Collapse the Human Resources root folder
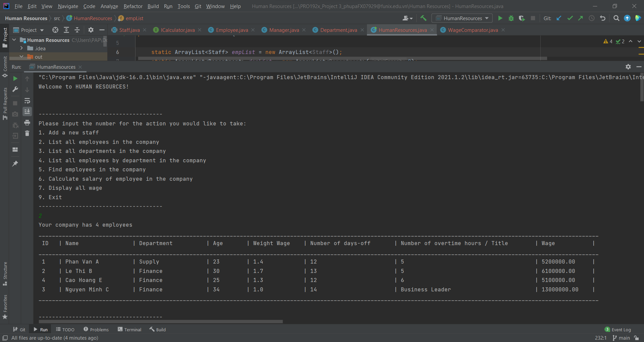Screen dimensions: 644x342 pos(14,40)
